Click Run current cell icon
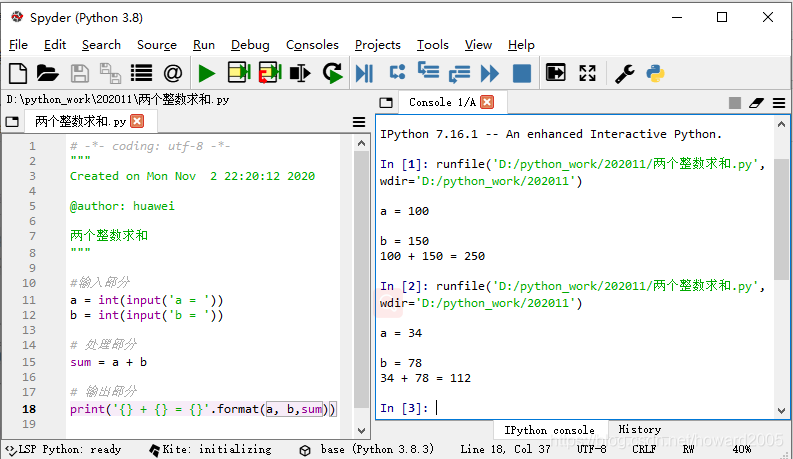The height and width of the screenshot is (459, 793). (239, 72)
